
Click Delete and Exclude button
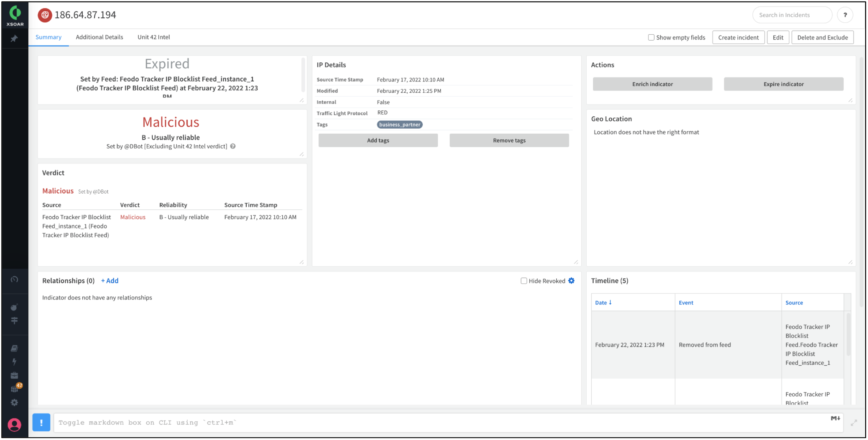point(823,38)
